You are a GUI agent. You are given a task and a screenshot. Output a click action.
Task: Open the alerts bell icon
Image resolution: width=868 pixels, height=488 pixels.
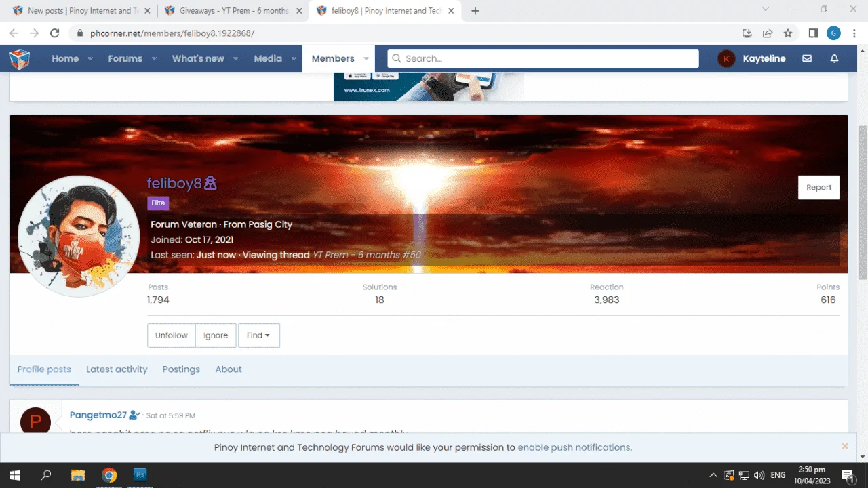coord(835,58)
